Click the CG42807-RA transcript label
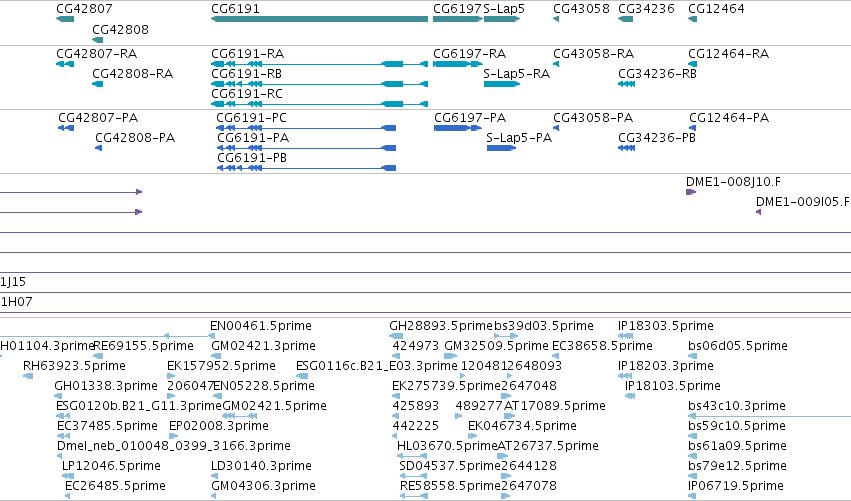The image size is (851, 501). (97, 54)
